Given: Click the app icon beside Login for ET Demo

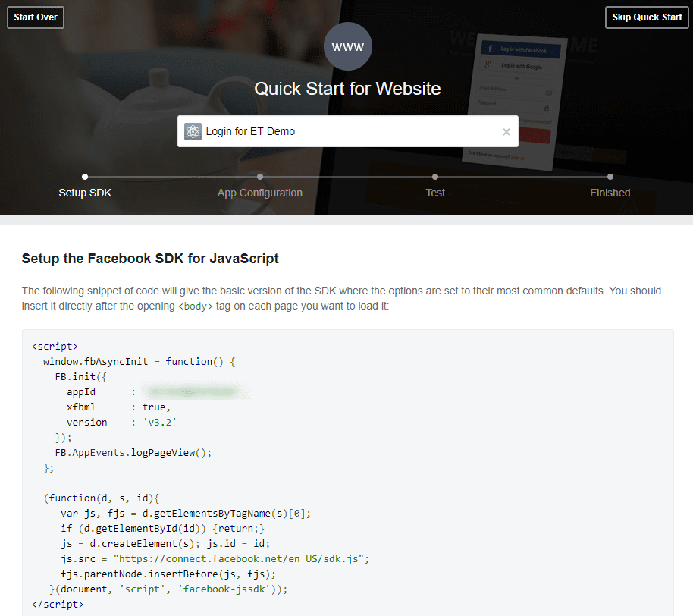Looking at the screenshot, I should coord(193,131).
